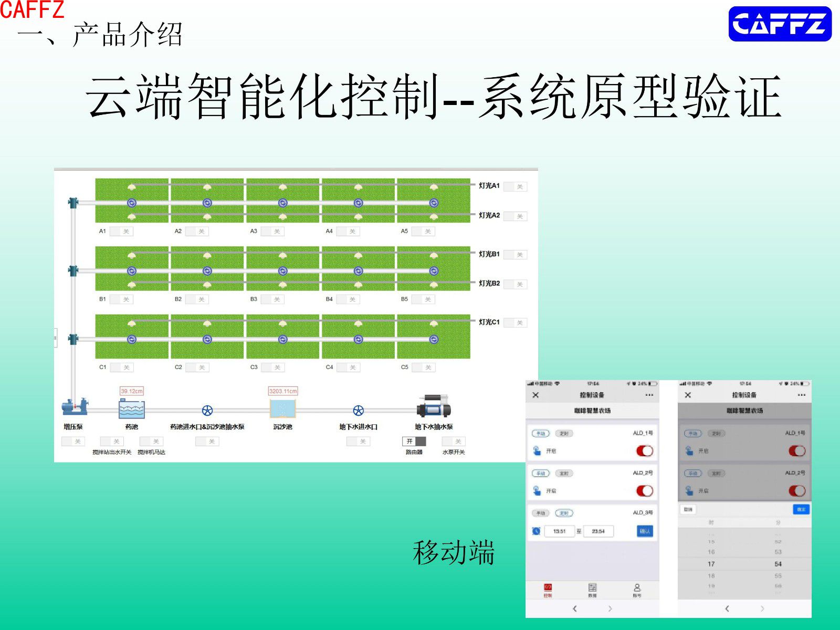Click the 地下水抽水泵 groundwater pump icon
Viewport: 840px width, 630px height.
coord(434,406)
